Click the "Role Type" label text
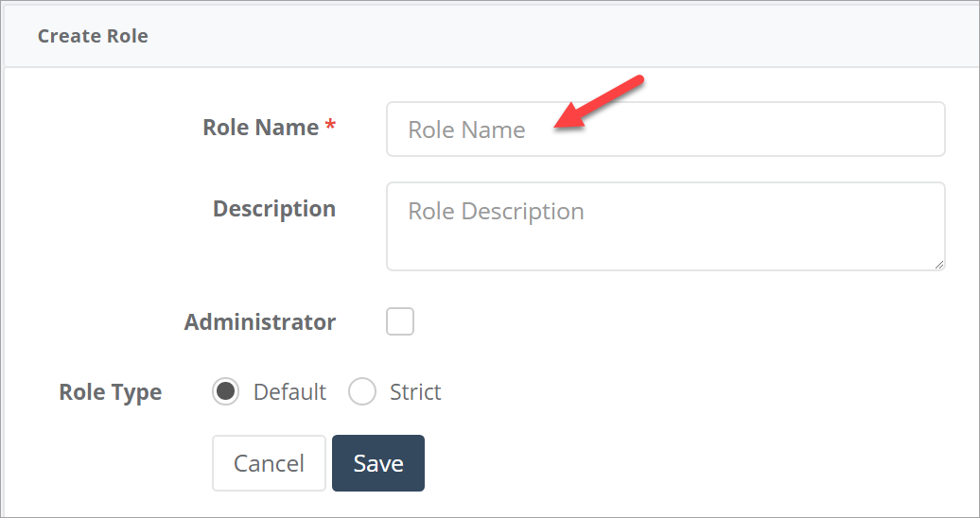This screenshot has width=980, height=518. 111,392
